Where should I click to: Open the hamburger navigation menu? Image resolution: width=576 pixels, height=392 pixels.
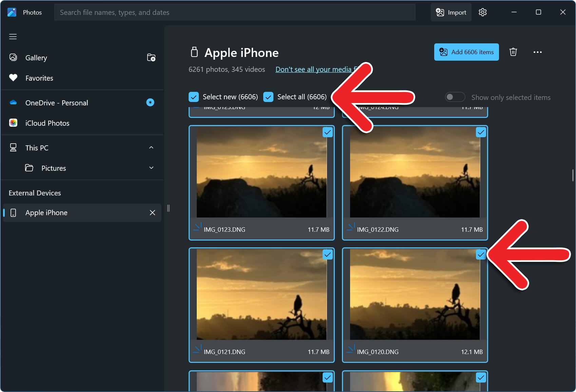point(13,37)
